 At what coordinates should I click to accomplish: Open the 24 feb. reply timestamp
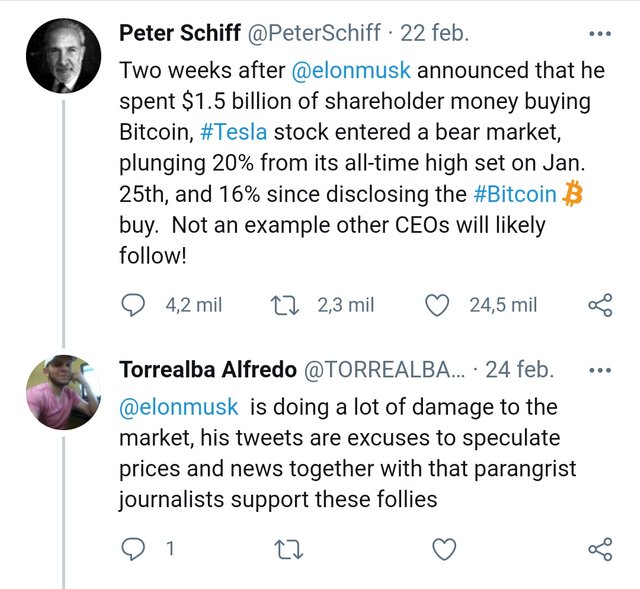[520, 369]
